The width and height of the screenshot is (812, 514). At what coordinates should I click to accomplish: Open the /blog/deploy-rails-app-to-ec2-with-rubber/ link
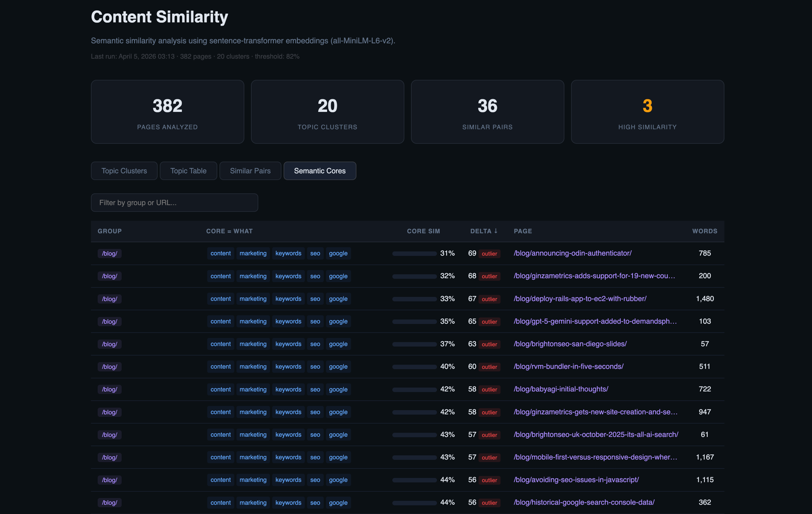click(x=580, y=299)
